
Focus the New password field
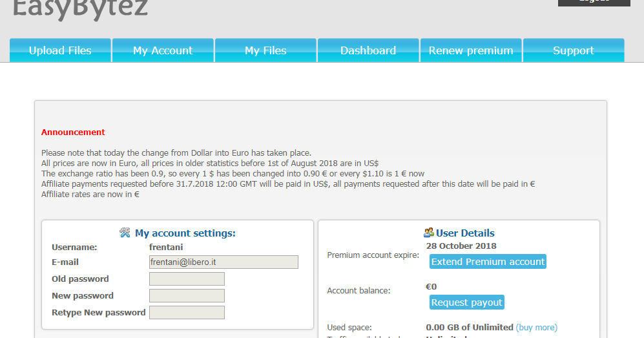[x=187, y=296]
